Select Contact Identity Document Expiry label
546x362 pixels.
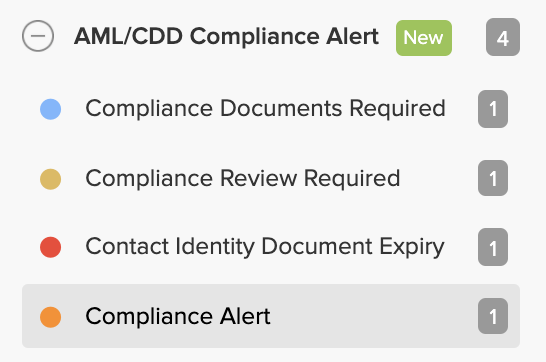(x=265, y=247)
